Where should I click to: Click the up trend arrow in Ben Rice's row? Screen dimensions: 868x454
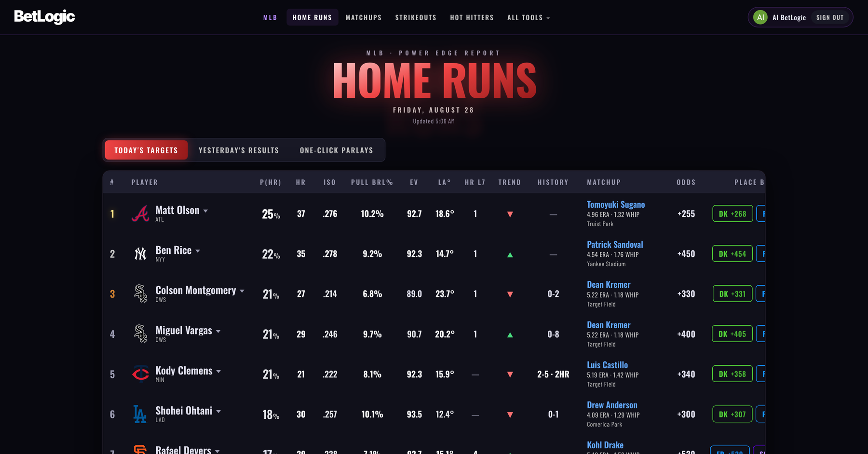(x=510, y=254)
